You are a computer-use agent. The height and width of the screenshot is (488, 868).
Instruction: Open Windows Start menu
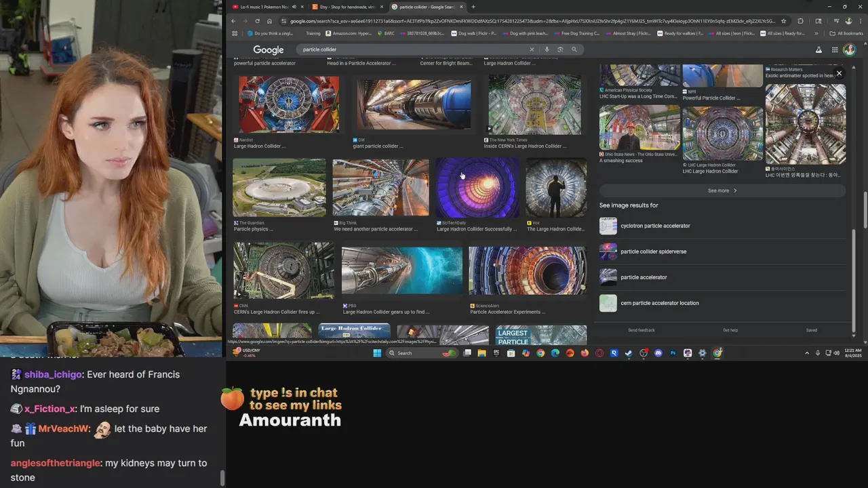click(x=377, y=353)
